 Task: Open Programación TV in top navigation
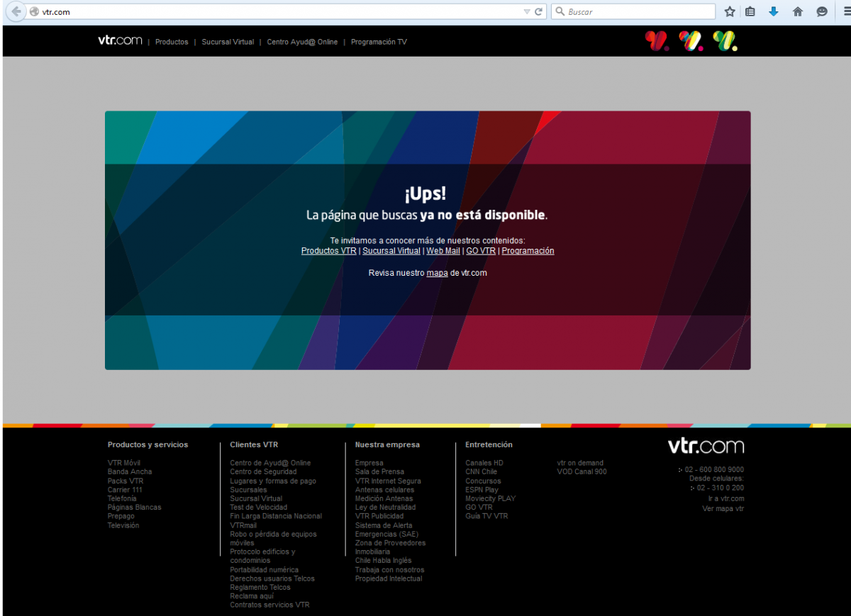point(379,42)
